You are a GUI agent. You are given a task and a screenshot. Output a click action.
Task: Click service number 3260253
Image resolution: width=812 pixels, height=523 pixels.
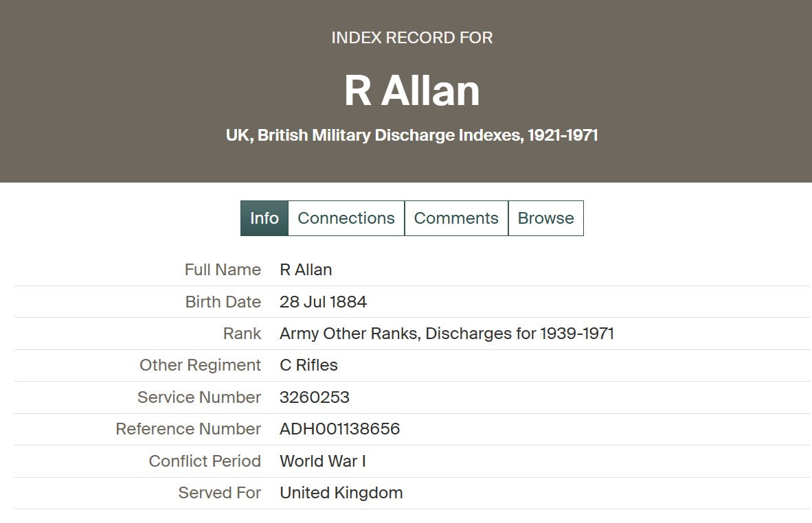point(315,397)
